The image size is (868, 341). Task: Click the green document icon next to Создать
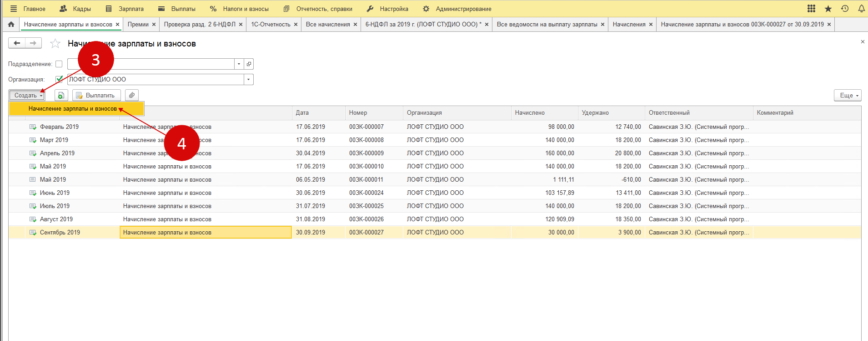pyautogui.click(x=61, y=95)
